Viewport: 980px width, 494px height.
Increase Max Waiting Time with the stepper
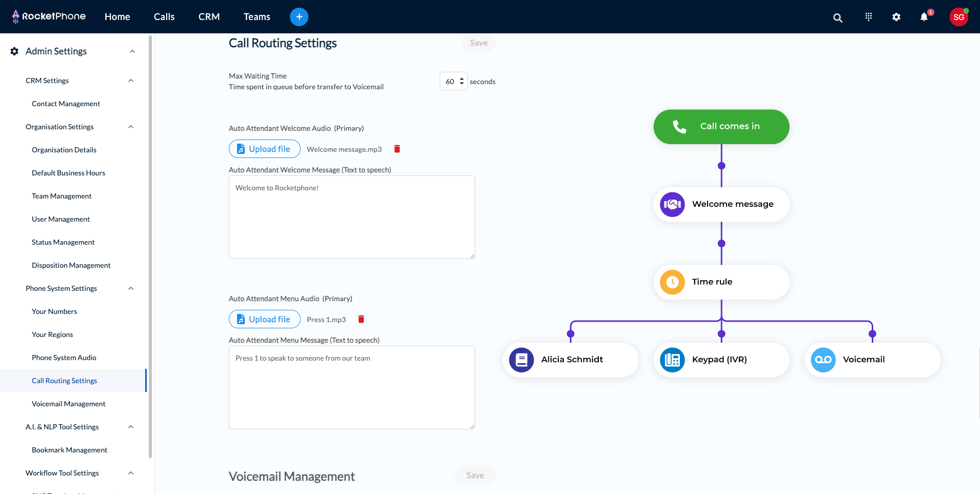coord(461,78)
